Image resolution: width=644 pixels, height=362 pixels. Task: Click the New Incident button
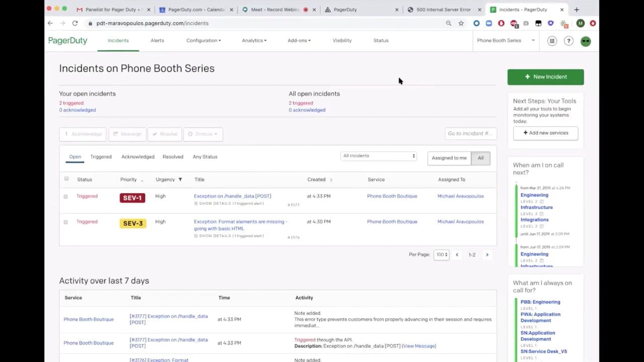coord(545,77)
